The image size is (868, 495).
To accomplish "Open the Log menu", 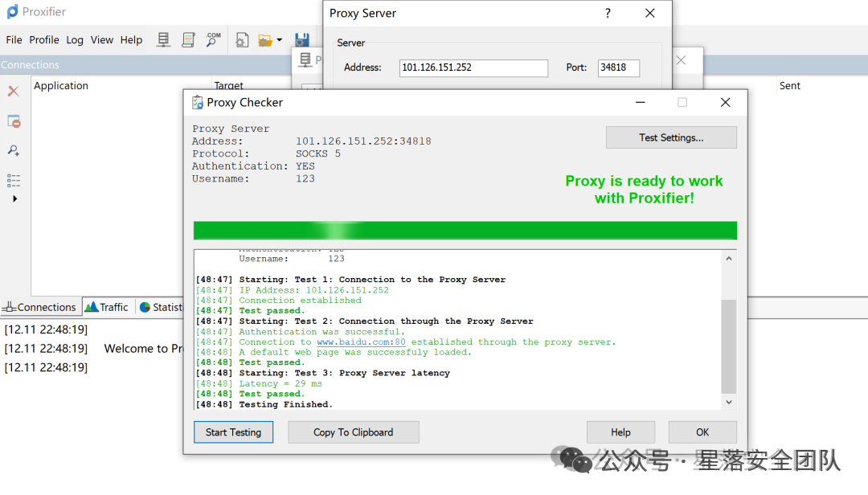I will coord(75,40).
